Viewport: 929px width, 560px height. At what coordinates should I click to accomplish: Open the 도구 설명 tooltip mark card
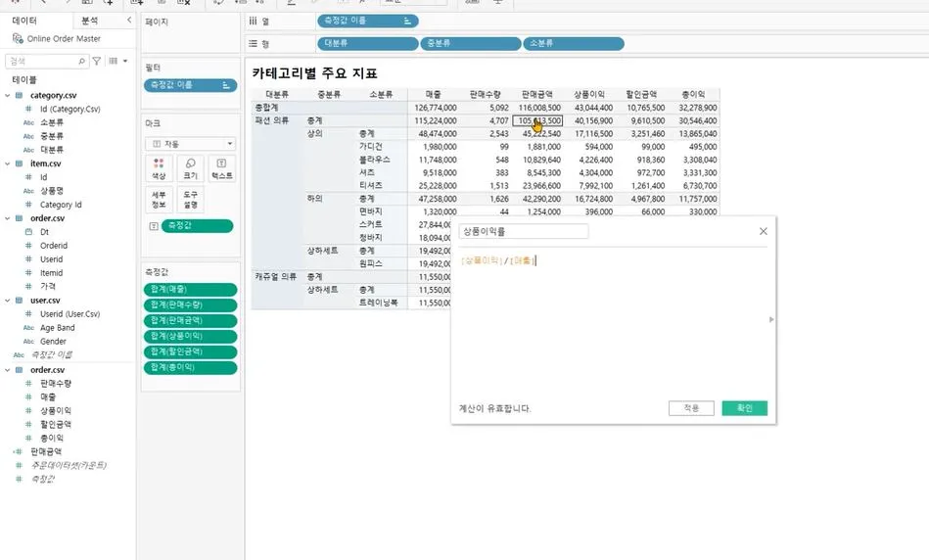[190, 200]
